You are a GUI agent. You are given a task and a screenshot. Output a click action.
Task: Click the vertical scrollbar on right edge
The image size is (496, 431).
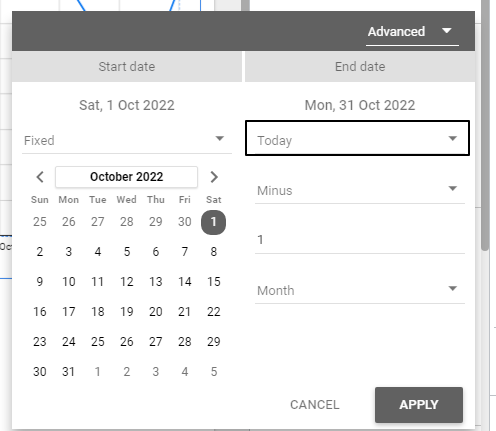point(485,125)
